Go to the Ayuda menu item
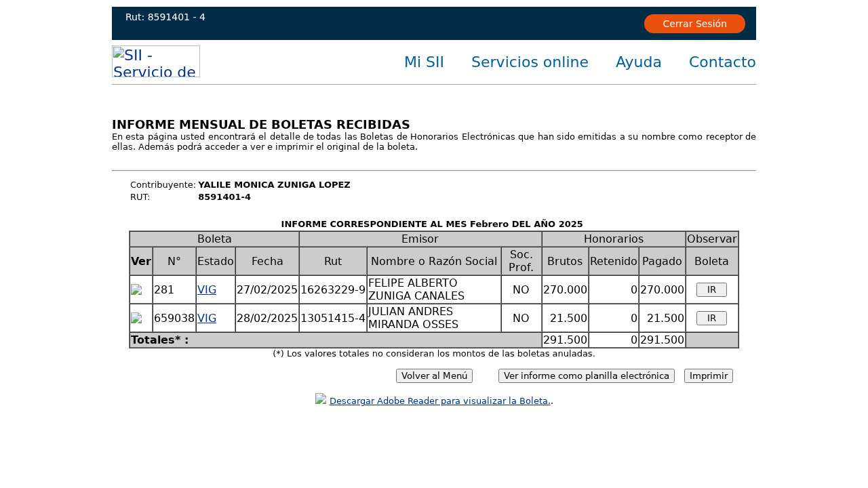The image size is (868, 488). click(x=638, y=62)
